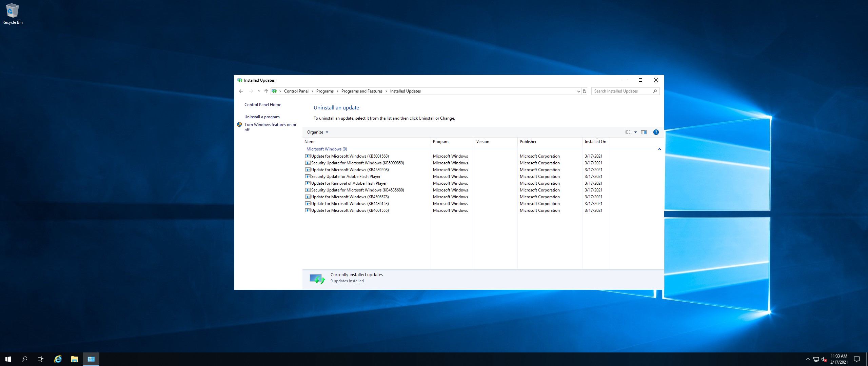Sort by the Publisher column header
868x366 pixels.
pos(550,142)
